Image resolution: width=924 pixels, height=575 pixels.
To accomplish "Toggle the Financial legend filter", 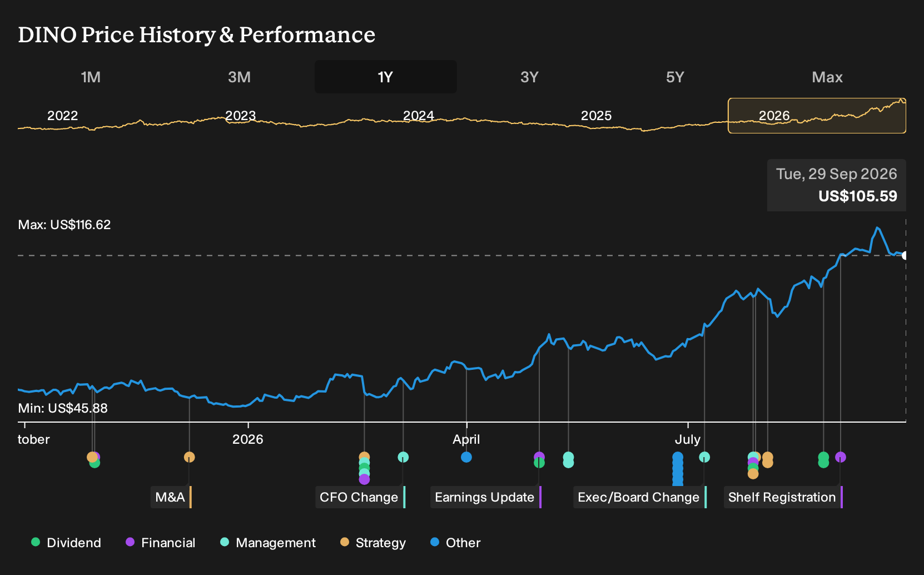I will 161,543.
